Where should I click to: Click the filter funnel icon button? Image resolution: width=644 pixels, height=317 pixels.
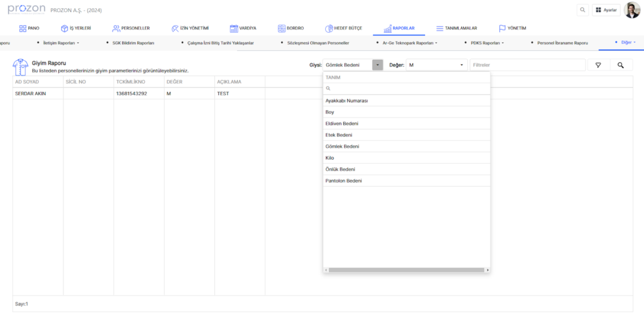(598, 65)
